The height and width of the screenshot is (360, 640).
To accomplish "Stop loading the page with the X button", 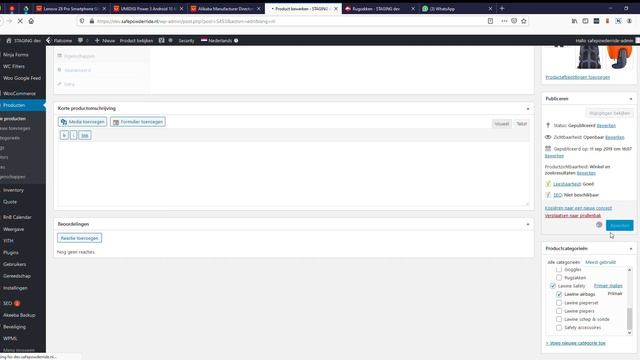I will click(20, 21).
